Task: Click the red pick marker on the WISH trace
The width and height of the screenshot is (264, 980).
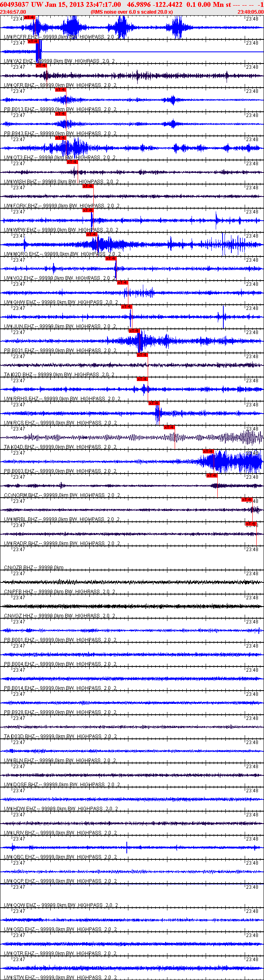Action: (x=72, y=162)
